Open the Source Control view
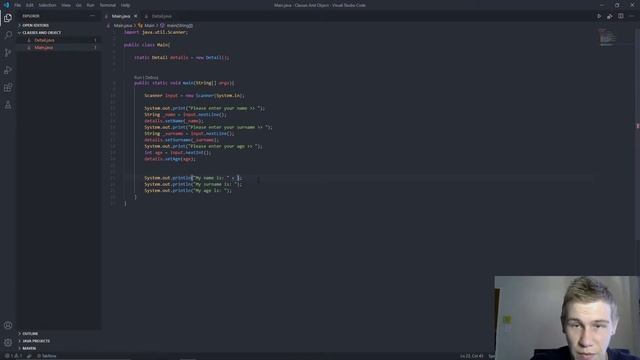640x360 pixels. point(8,53)
